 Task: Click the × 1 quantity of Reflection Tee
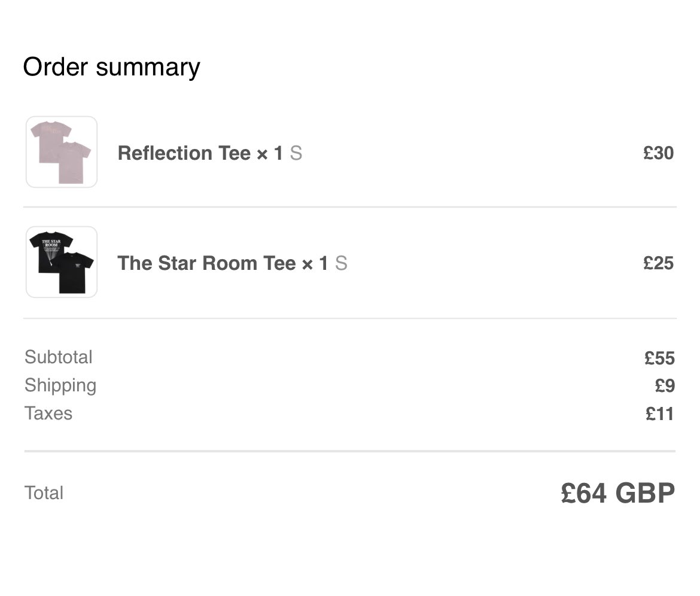(270, 153)
